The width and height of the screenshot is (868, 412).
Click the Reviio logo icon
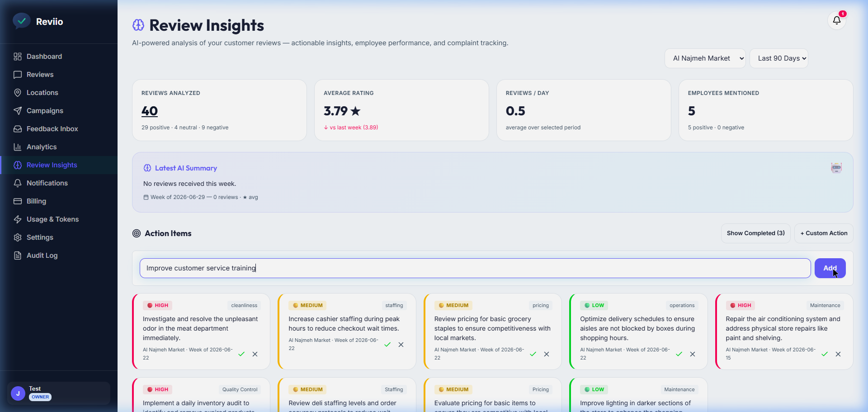21,21
